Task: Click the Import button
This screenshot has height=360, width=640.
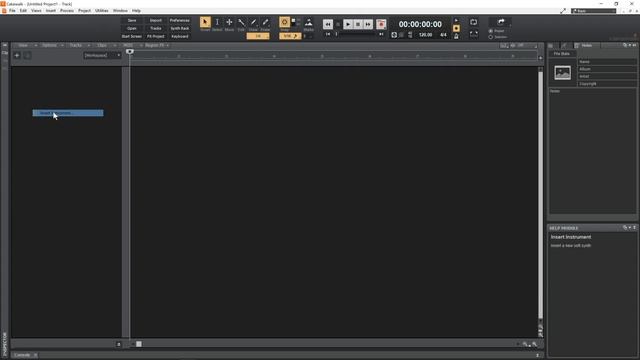Action: pos(156,20)
